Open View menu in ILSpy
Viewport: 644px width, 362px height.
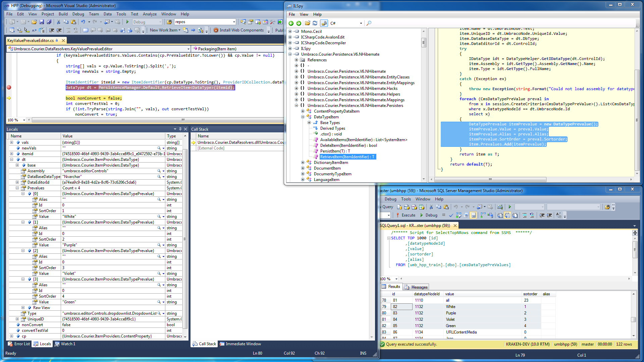304,14
